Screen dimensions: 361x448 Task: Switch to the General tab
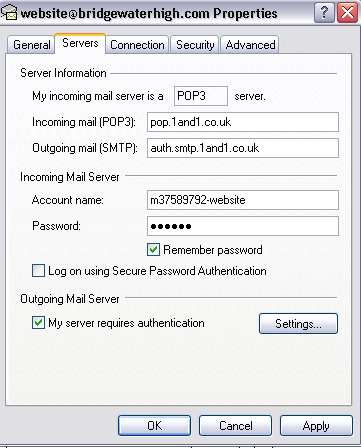tap(31, 45)
